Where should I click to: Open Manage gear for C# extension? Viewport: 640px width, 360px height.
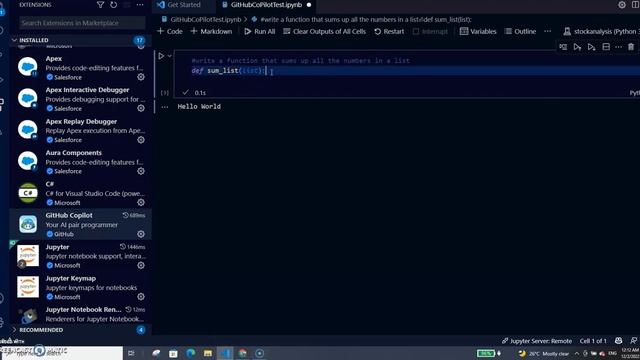click(x=141, y=202)
